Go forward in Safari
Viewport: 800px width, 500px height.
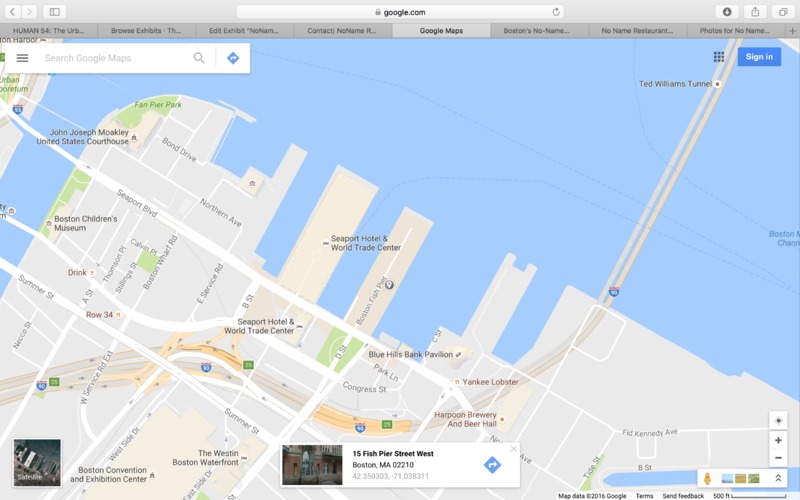[29, 12]
